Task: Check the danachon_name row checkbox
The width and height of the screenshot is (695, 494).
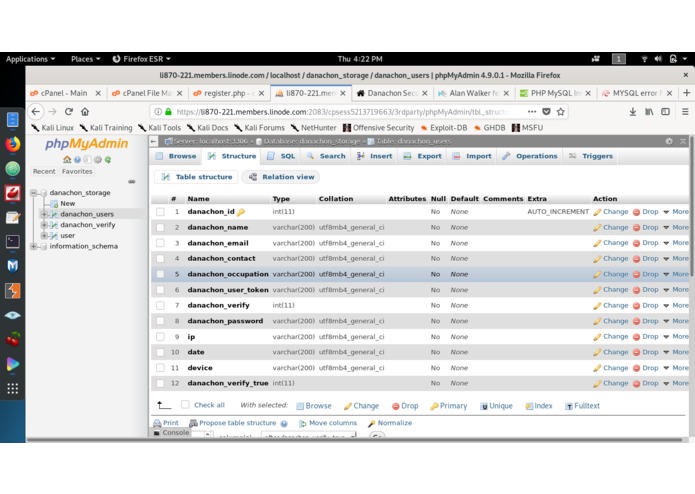Action: pos(160,227)
